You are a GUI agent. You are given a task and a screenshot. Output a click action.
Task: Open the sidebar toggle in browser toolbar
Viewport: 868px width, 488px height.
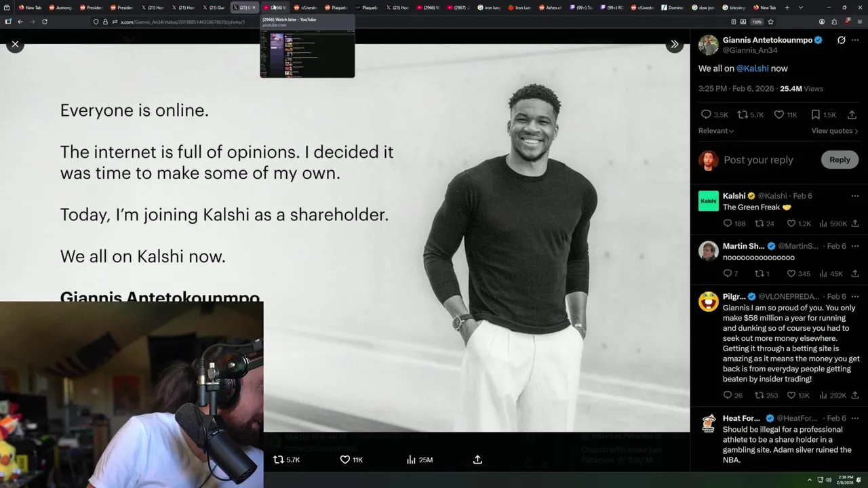(8, 22)
